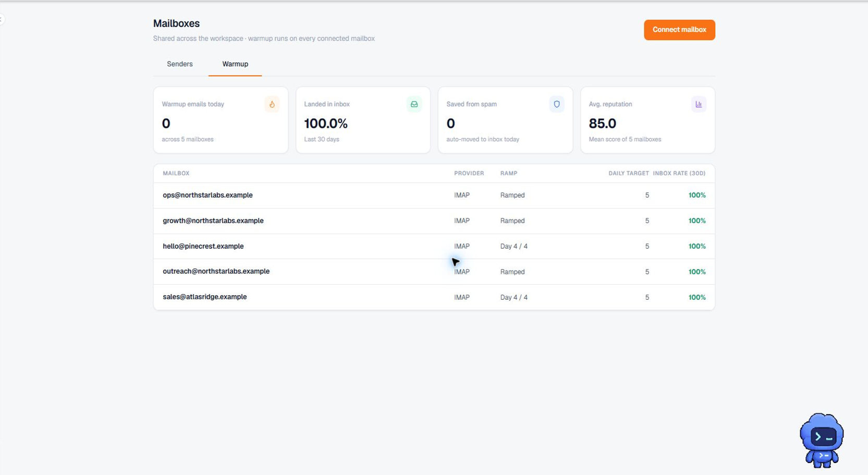Click the RAMP column header

click(509, 173)
